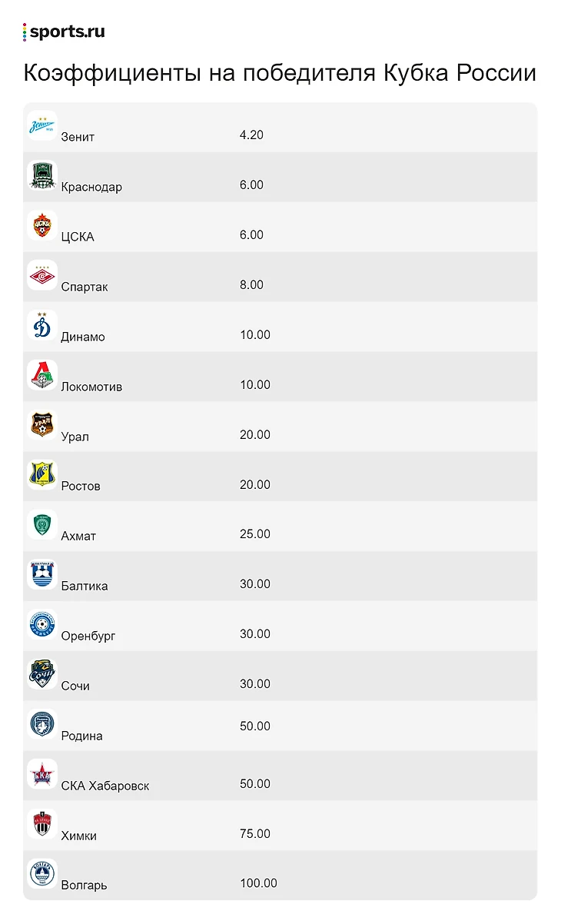Click the Akhmat club crest icon
This screenshot has width=561, height=924.
click(x=42, y=524)
